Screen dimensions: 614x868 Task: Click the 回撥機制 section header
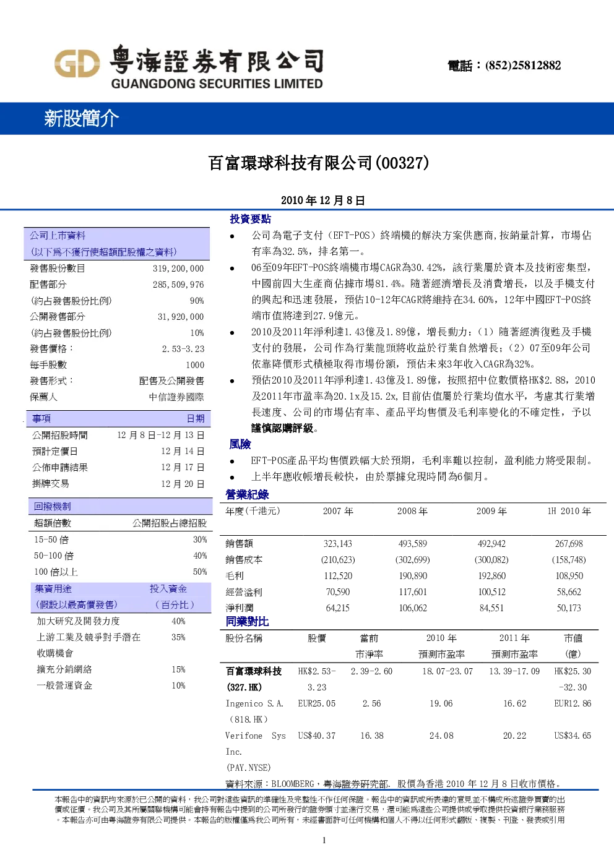coord(52,507)
